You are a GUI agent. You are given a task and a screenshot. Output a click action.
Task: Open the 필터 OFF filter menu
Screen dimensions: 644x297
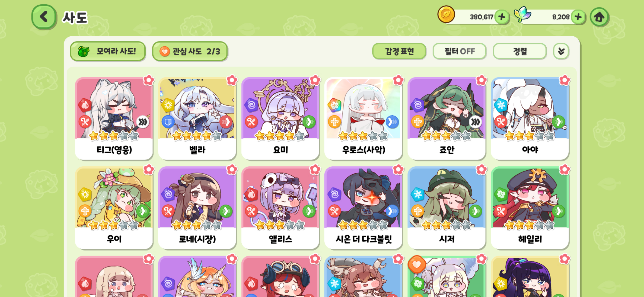(459, 51)
